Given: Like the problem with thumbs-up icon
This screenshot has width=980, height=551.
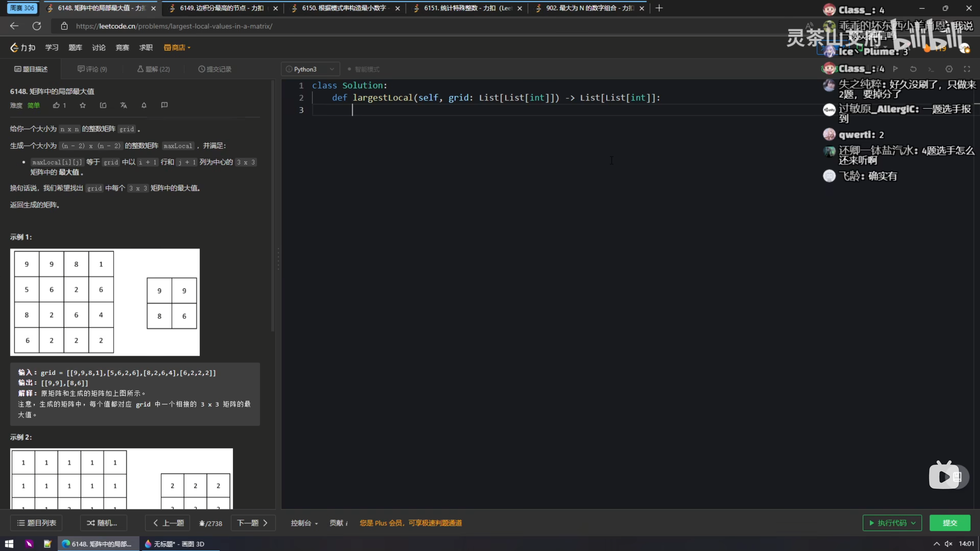Looking at the screenshot, I should coord(56,105).
